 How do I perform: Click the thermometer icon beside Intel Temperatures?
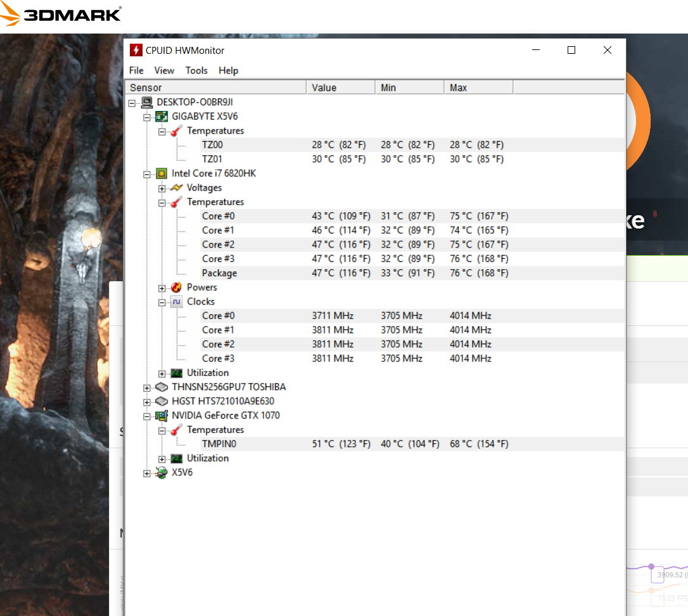point(176,202)
